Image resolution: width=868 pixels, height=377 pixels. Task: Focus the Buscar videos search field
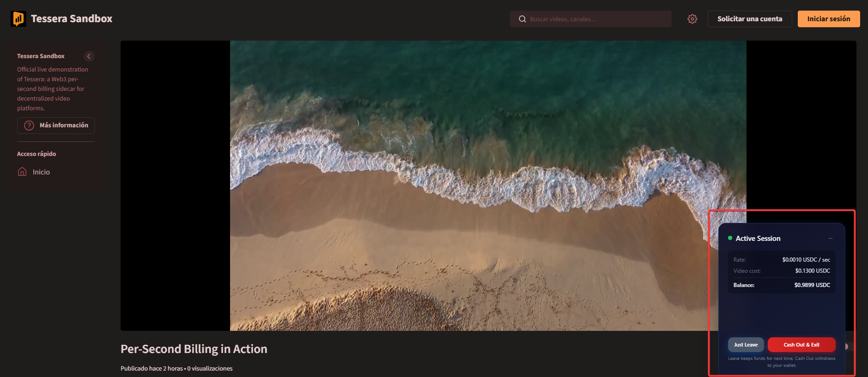coord(591,19)
